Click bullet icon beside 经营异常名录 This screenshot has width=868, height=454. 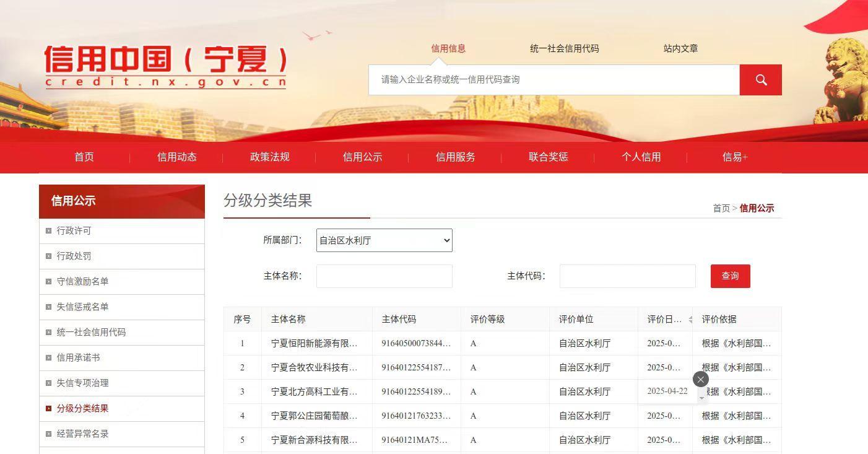pyautogui.click(x=49, y=434)
